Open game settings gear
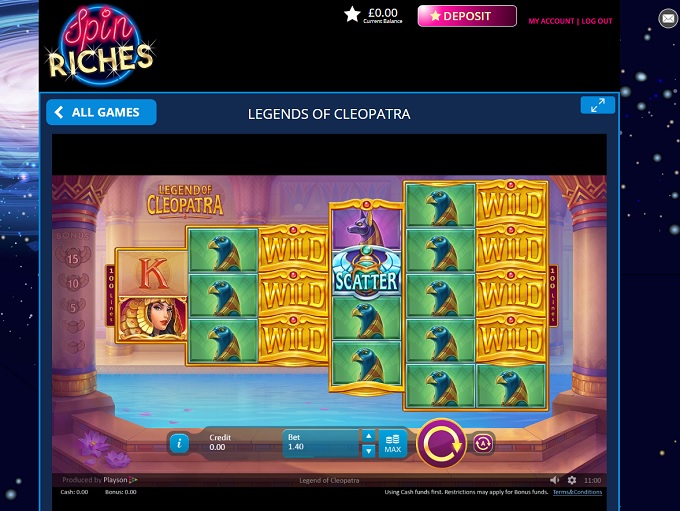The image size is (680, 511). (x=572, y=480)
